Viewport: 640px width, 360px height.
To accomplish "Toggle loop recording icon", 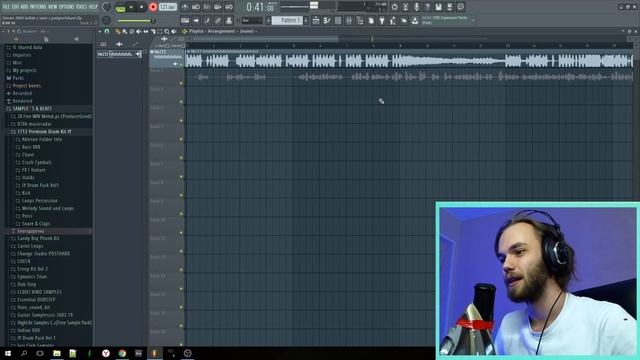I will coord(229,7).
